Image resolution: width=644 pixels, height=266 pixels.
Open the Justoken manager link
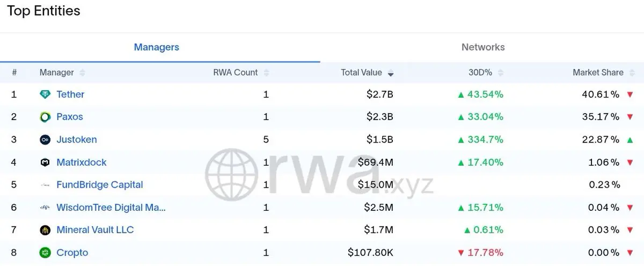click(77, 139)
